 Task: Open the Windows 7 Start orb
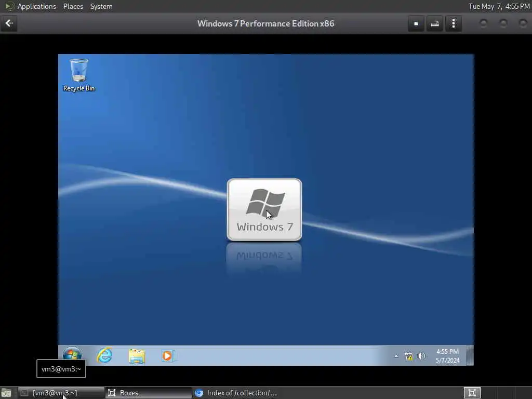point(72,355)
